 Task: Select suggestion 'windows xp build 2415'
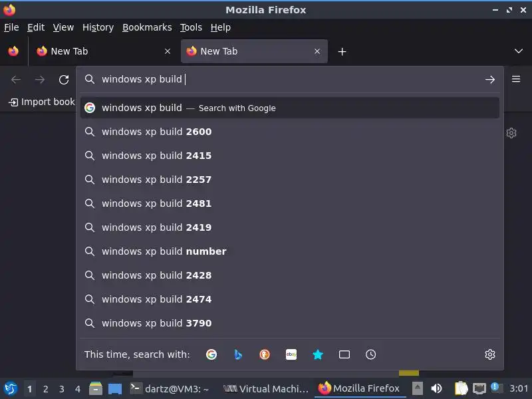click(289, 156)
